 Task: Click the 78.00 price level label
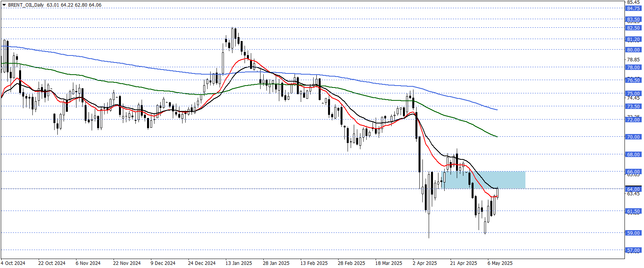[633, 68]
